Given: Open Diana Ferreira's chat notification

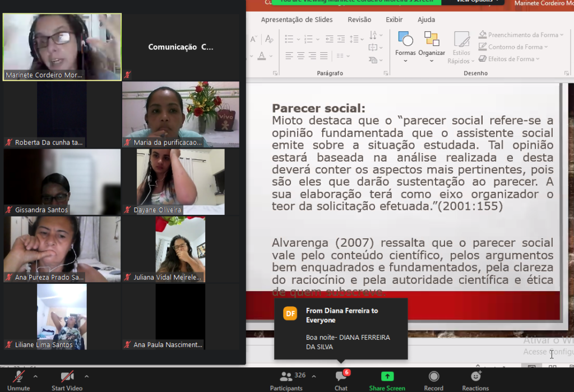Looking at the screenshot, I should [x=341, y=329].
